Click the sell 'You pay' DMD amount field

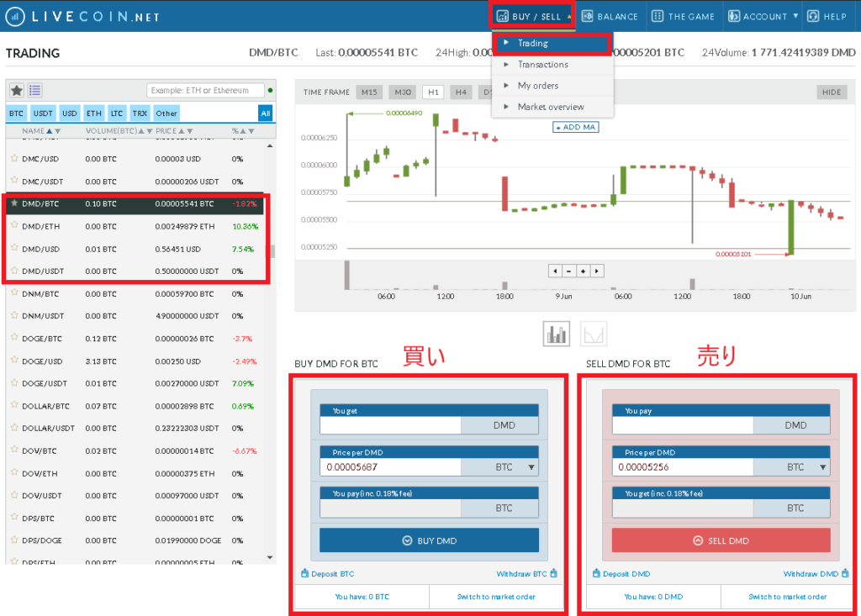pos(683,425)
